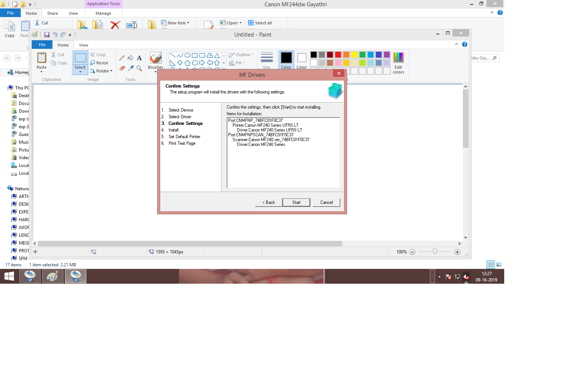Open the Share tab in Explorer
Screen dimensions: 588x386
click(x=52, y=13)
